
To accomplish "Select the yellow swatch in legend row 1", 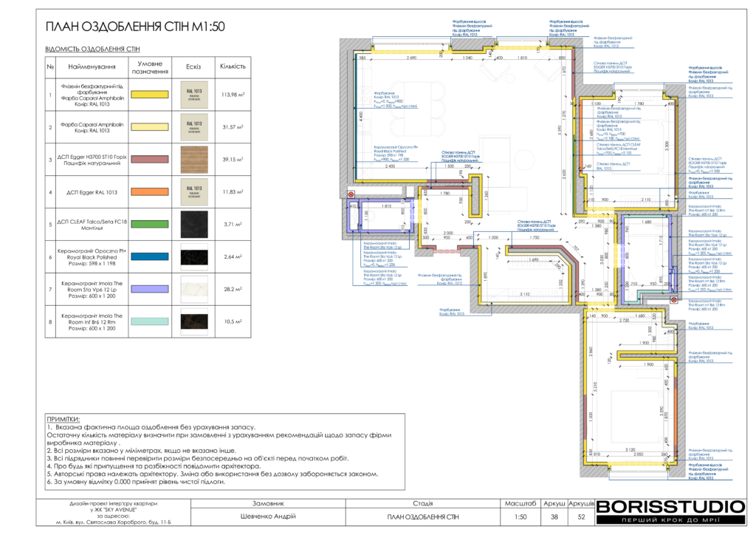I will point(151,95).
